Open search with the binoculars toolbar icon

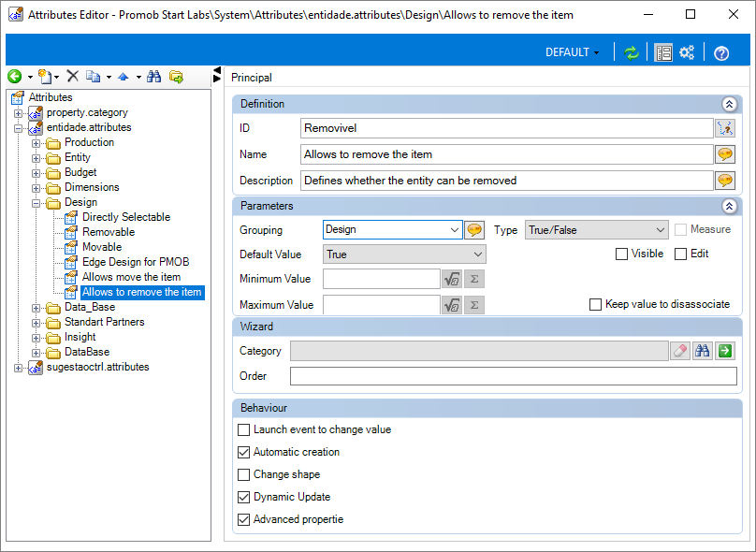154,76
